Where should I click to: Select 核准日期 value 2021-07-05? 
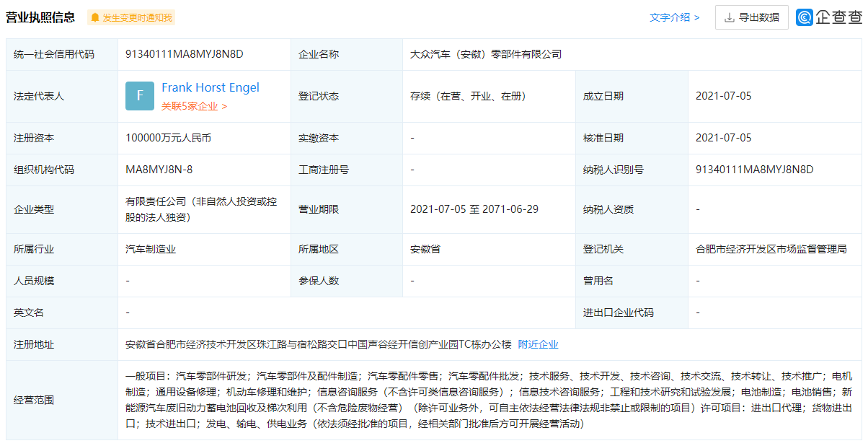(724, 138)
